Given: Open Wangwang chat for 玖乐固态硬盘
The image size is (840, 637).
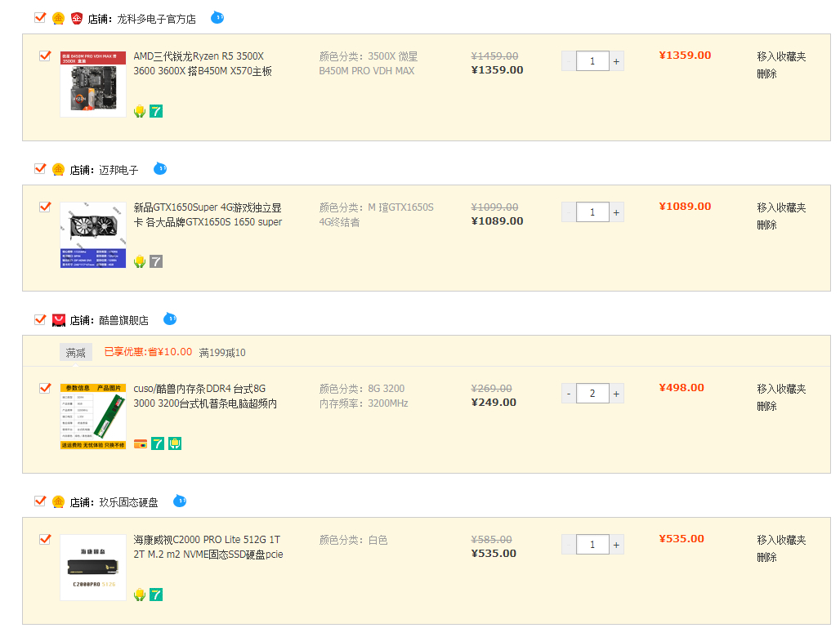Looking at the screenshot, I should tap(180, 501).
